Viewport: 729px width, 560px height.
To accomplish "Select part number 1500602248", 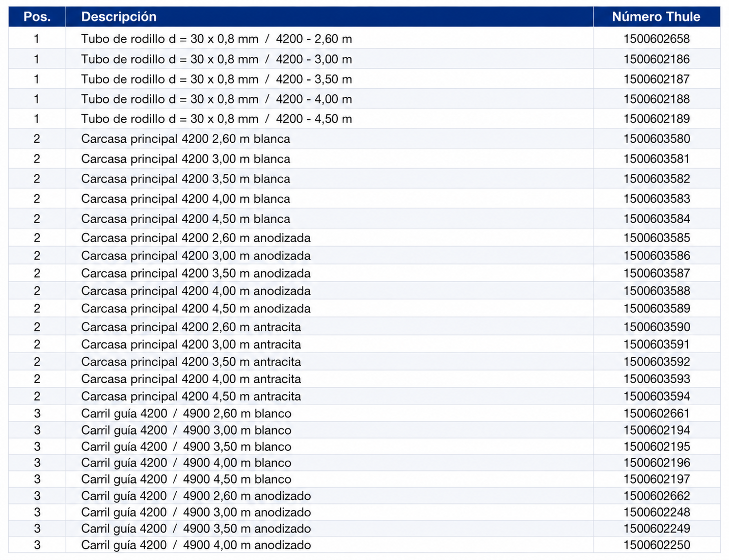I will [x=657, y=512].
